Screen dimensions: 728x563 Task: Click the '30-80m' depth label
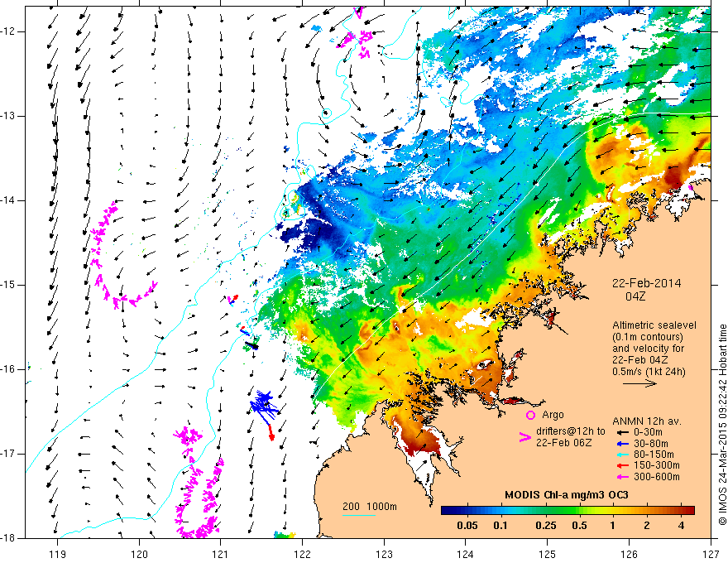(x=651, y=444)
